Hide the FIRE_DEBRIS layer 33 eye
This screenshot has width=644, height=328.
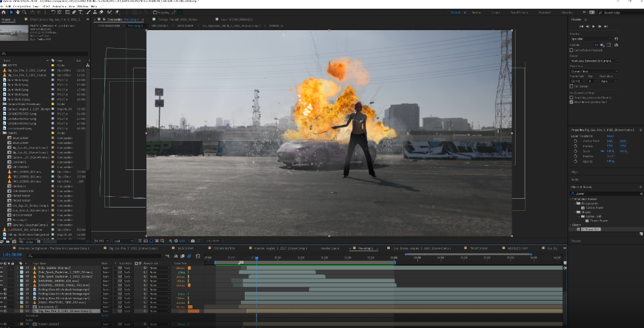pyautogui.click(x=1, y=268)
